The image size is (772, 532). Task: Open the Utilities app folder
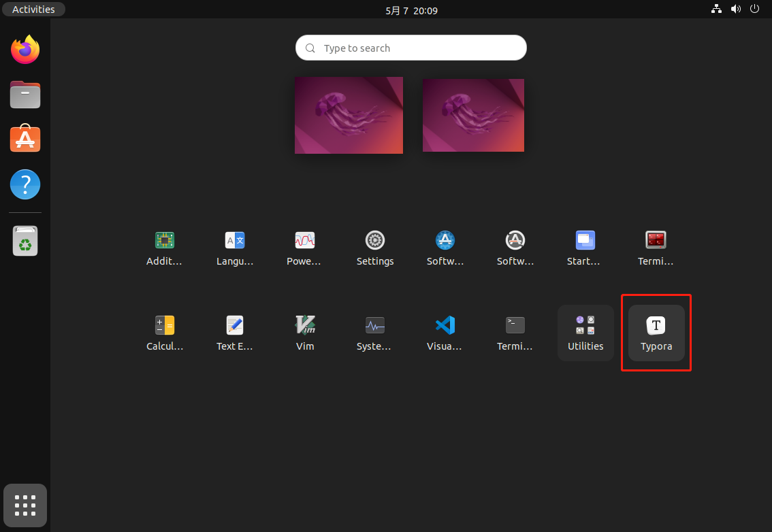click(585, 333)
